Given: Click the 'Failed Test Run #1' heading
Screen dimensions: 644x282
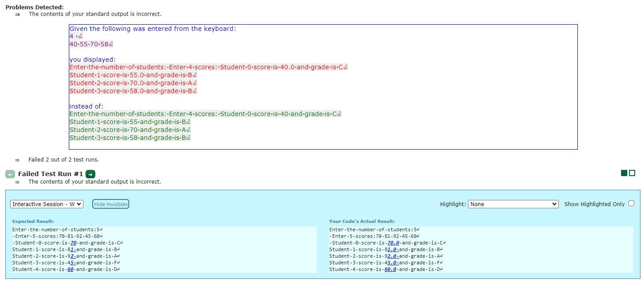Looking at the screenshot, I should pos(50,174).
